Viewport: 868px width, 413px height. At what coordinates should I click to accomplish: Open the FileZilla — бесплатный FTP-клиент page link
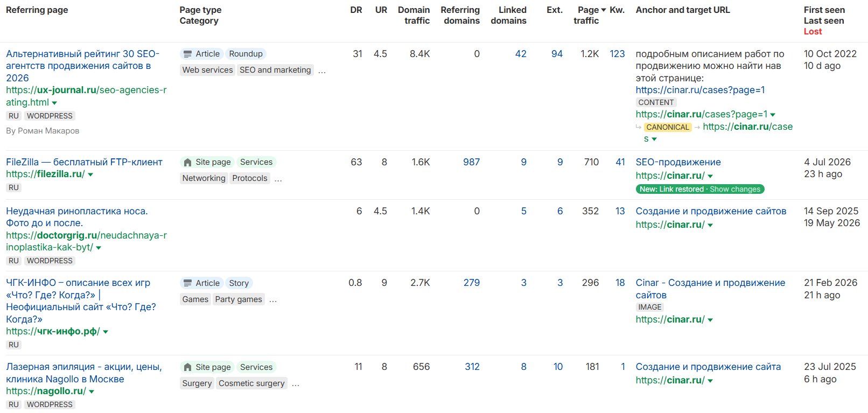pos(84,162)
